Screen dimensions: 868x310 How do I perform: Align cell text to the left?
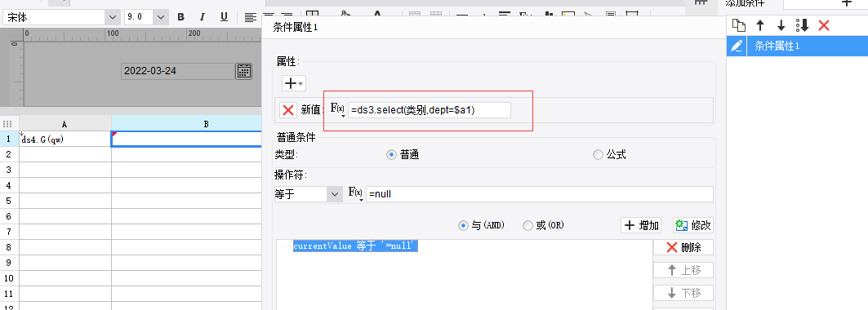tap(251, 17)
